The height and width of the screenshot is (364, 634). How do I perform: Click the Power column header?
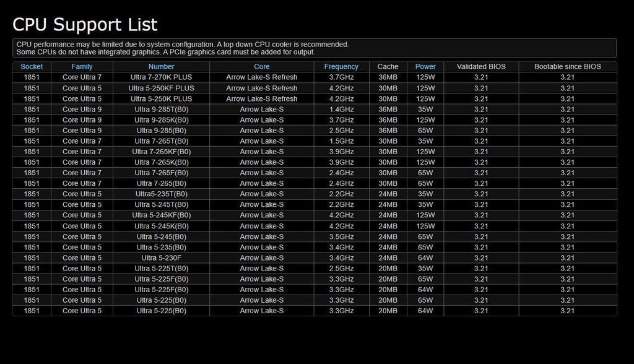tap(425, 67)
